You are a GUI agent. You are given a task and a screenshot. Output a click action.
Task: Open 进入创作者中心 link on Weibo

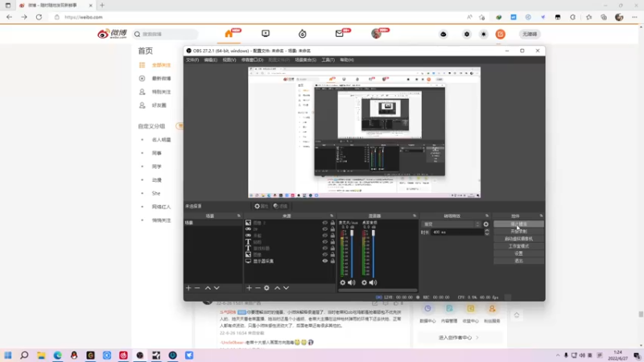pyautogui.click(x=458, y=338)
